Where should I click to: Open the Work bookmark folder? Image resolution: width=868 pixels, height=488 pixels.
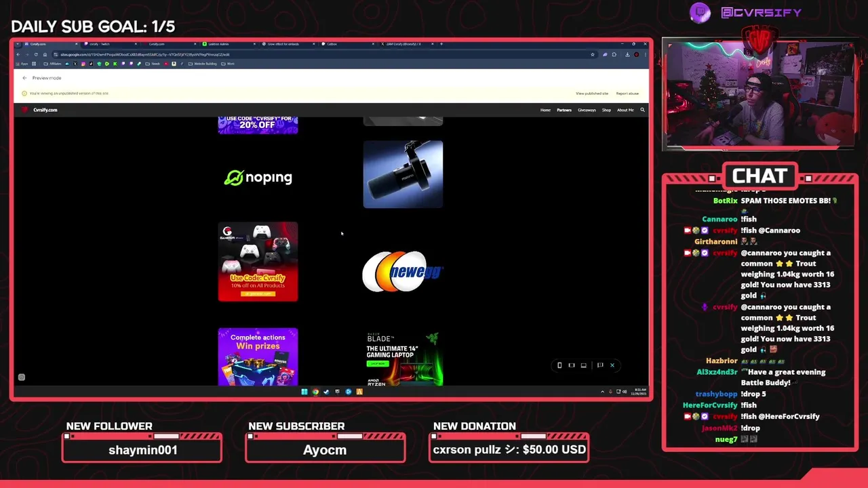tap(228, 64)
